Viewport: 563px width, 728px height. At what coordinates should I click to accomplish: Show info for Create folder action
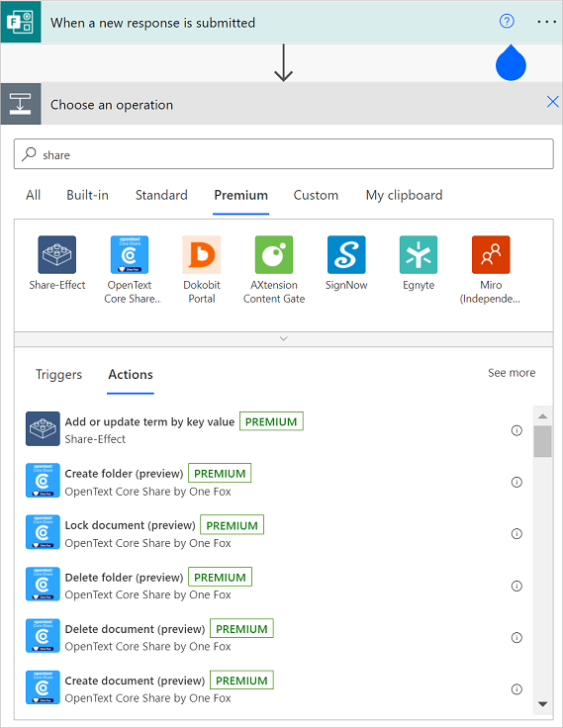point(516,482)
